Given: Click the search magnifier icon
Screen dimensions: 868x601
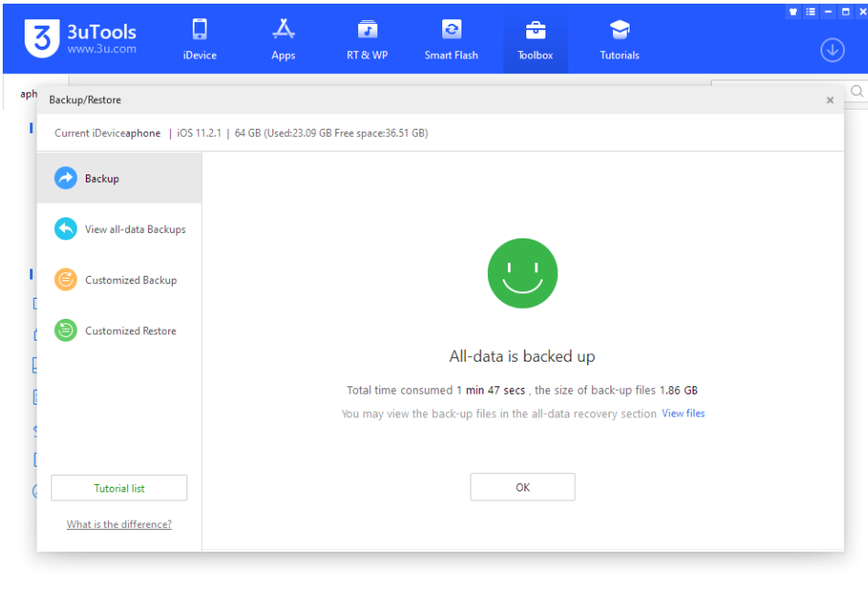Looking at the screenshot, I should (856, 91).
